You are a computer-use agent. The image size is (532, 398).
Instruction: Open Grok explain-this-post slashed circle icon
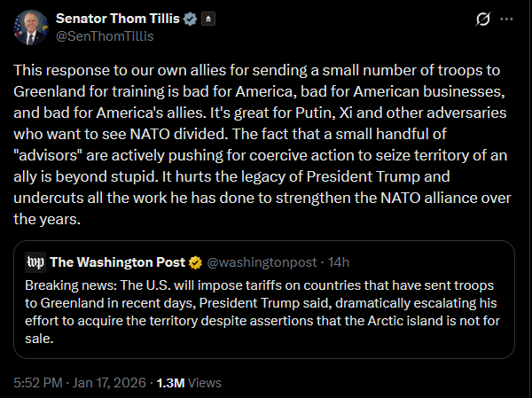coord(483,19)
